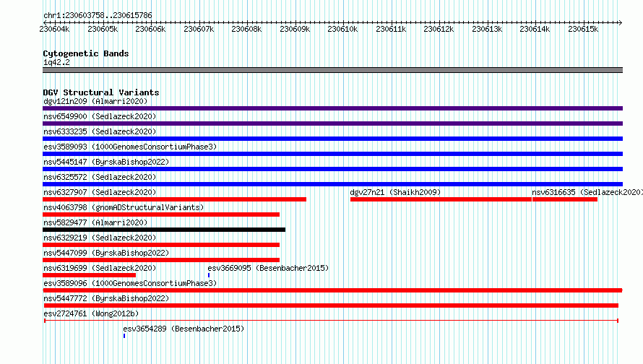Screen dimensions: 643x364
Task: Open the nsv6327907 (Sedlazeck2020) variant label
Action: click(x=100, y=192)
